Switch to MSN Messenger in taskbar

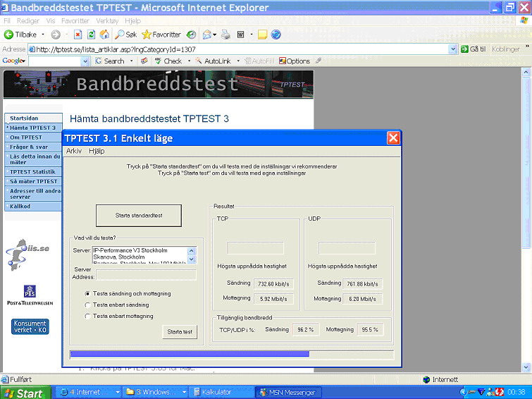pyautogui.click(x=287, y=392)
